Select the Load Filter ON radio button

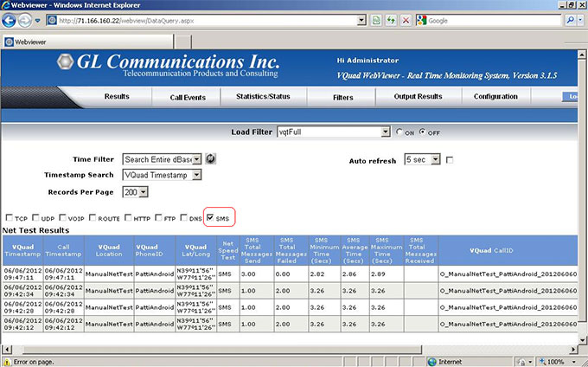(399, 132)
